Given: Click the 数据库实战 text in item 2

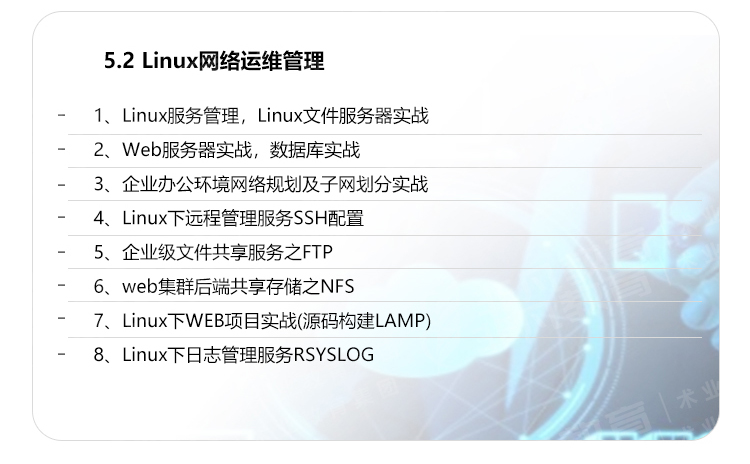Looking at the screenshot, I should [x=315, y=150].
